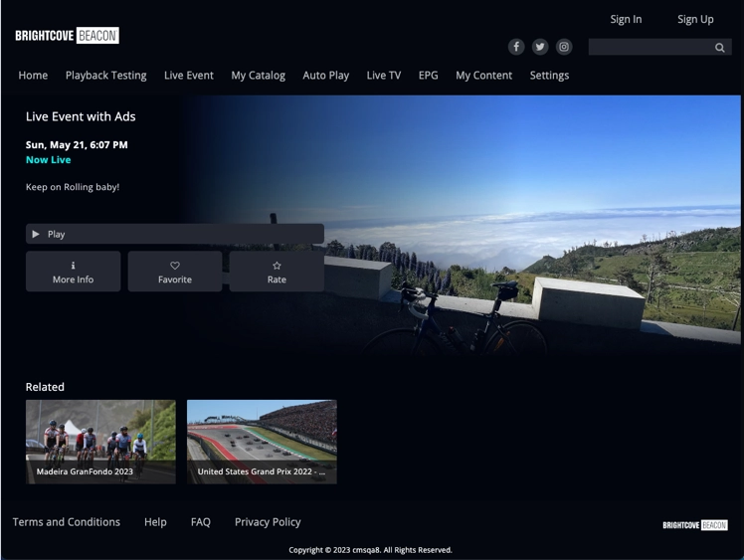This screenshot has width=744, height=560.
Task: Click the play triangle icon
Action: coord(36,234)
